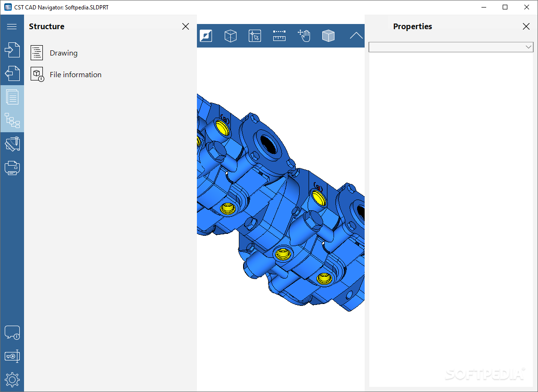Open the Properties dropdown combo box
The width and height of the screenshot is (538, 392).
pyautogui.click(x=451, y=47)
